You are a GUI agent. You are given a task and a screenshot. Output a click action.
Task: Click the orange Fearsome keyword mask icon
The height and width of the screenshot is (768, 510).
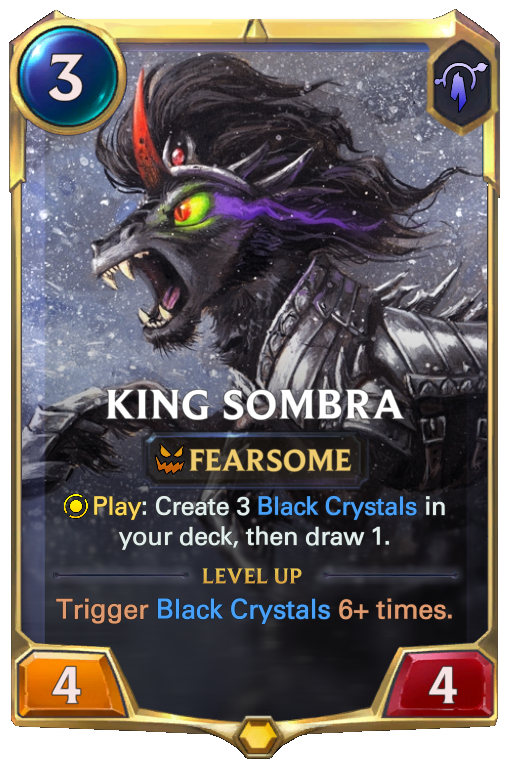tap(170, 459)
